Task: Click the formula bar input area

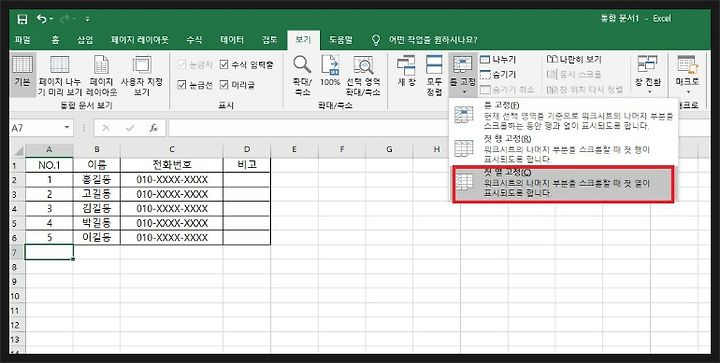Action: click(x=439, y=128)
